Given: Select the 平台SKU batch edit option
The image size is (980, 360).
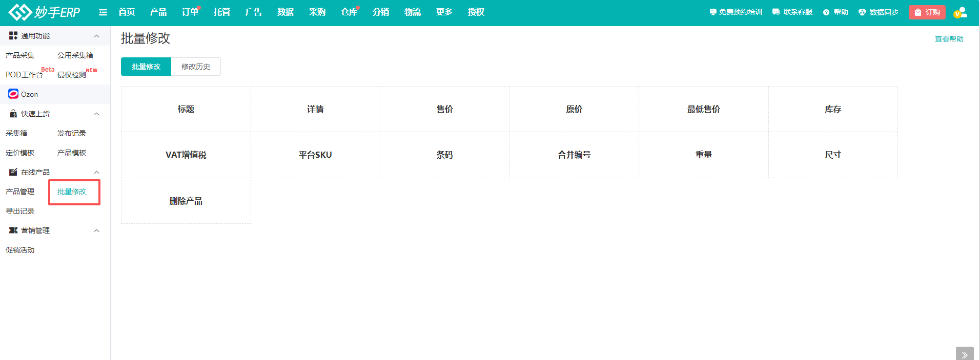Looking at the screenshot, I should pyautogui.click(x=315, y=155).
